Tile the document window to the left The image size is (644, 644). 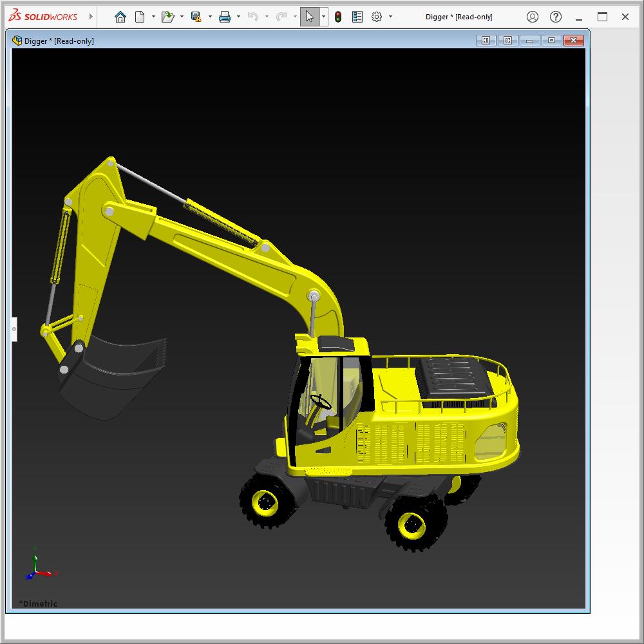pos(486,41)
